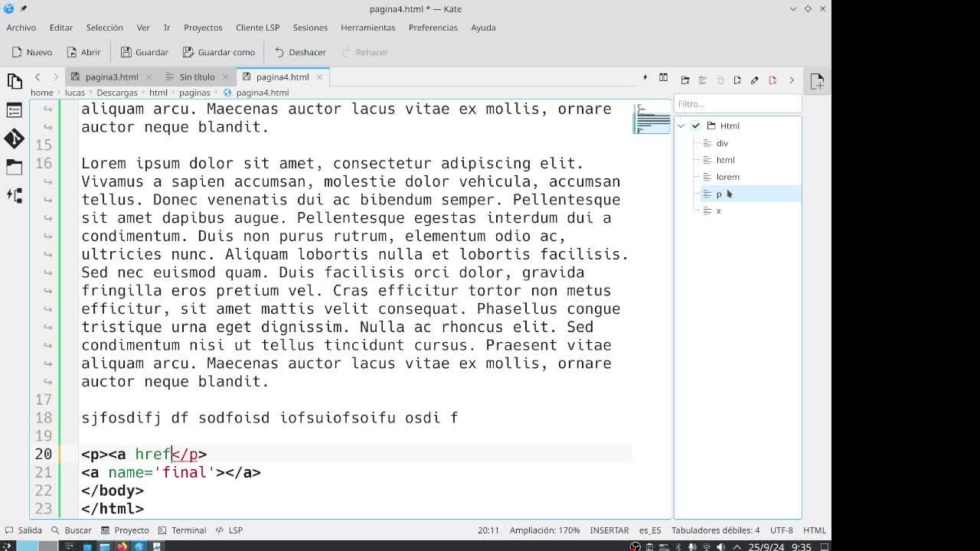Viewport: 980px width, 551px height.
Task: Open the Proyecto bottom panel
Action: tap(125, 530)
